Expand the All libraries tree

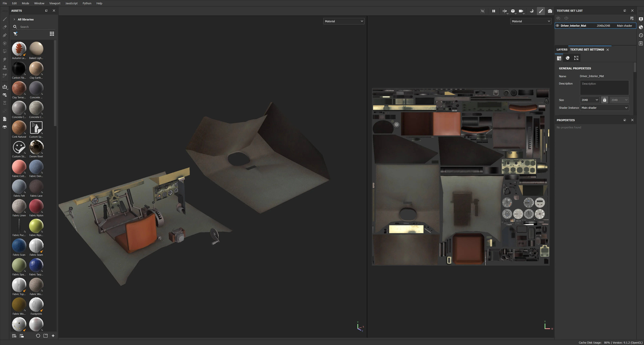coord(14,19)
